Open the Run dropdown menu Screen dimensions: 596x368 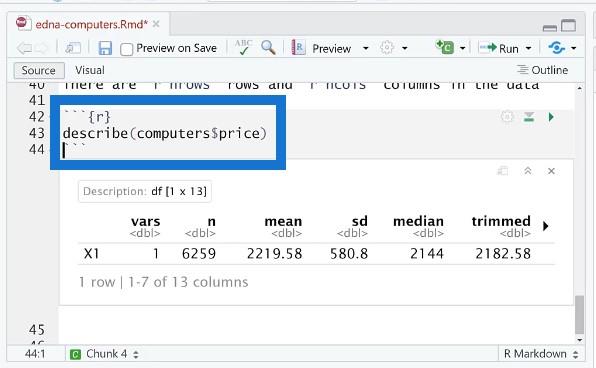coord(528,49)
